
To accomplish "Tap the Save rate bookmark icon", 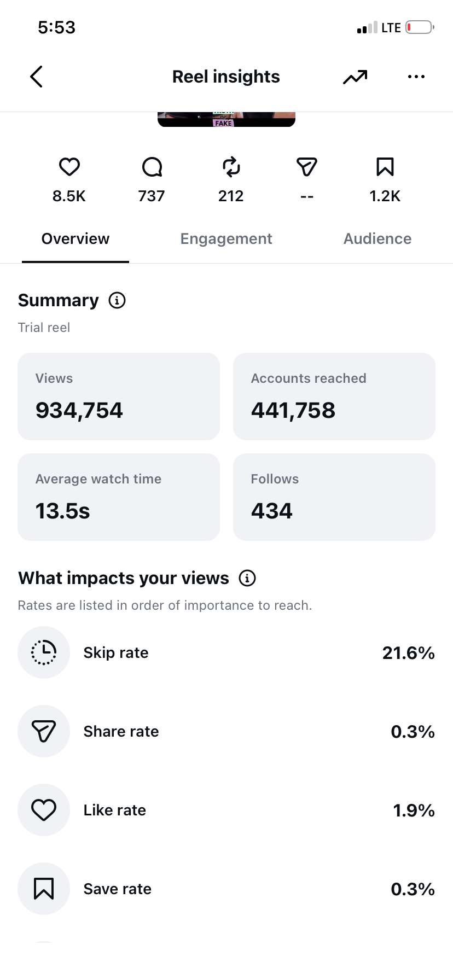I will pyautogui.click(x=44, y=889).
